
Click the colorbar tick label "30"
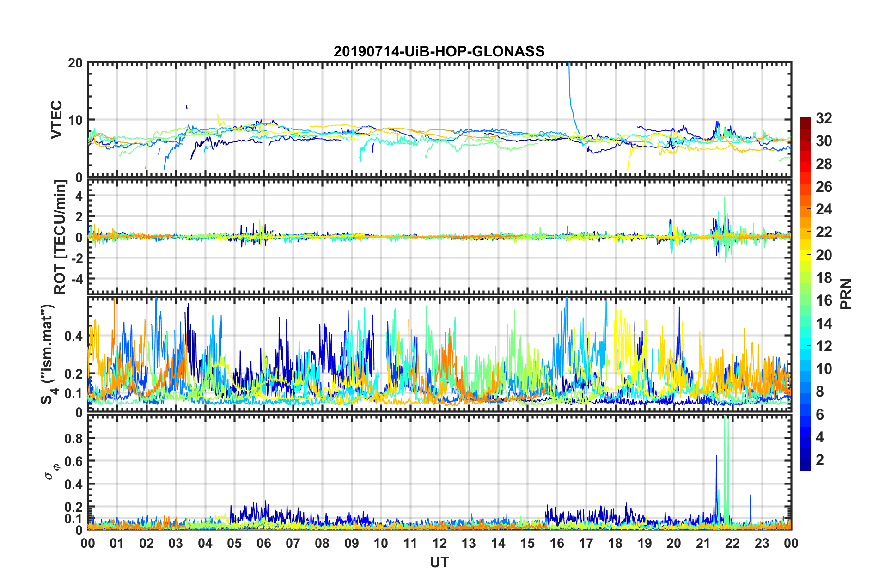click(x=824, y=141)
